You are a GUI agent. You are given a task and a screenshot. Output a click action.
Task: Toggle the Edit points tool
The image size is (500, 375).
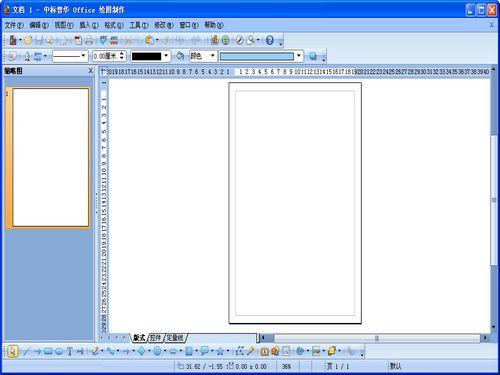(240, 351)
